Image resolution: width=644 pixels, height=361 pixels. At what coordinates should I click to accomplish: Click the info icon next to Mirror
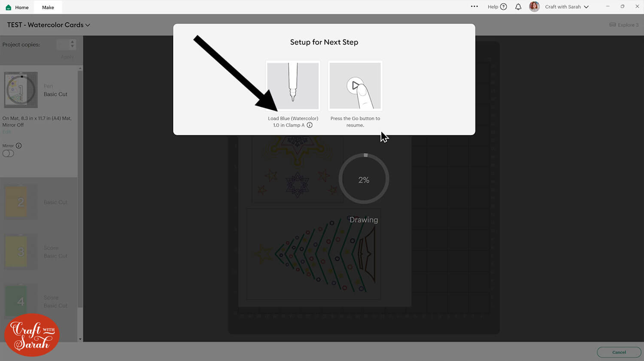(x=18, y=146)
